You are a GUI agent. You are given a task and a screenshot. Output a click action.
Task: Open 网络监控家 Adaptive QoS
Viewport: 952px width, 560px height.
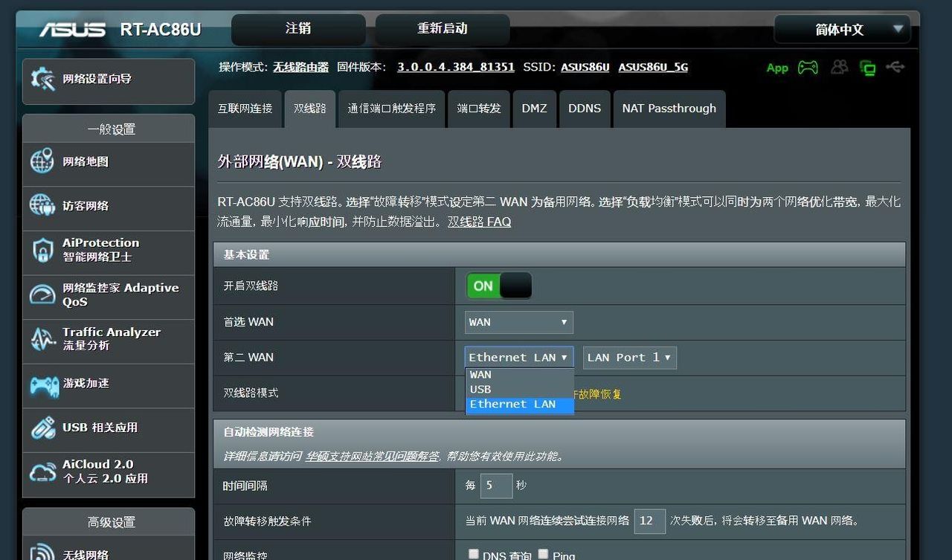[108, 296]
